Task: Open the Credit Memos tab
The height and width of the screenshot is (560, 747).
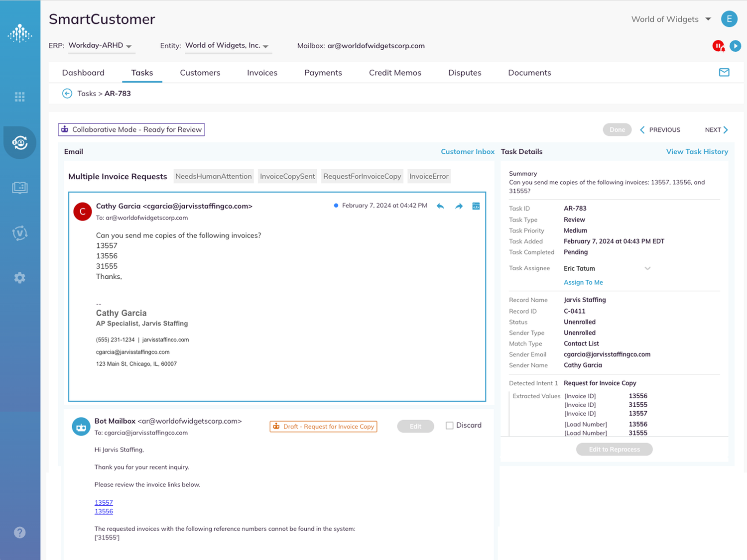Action: point(395,73)
